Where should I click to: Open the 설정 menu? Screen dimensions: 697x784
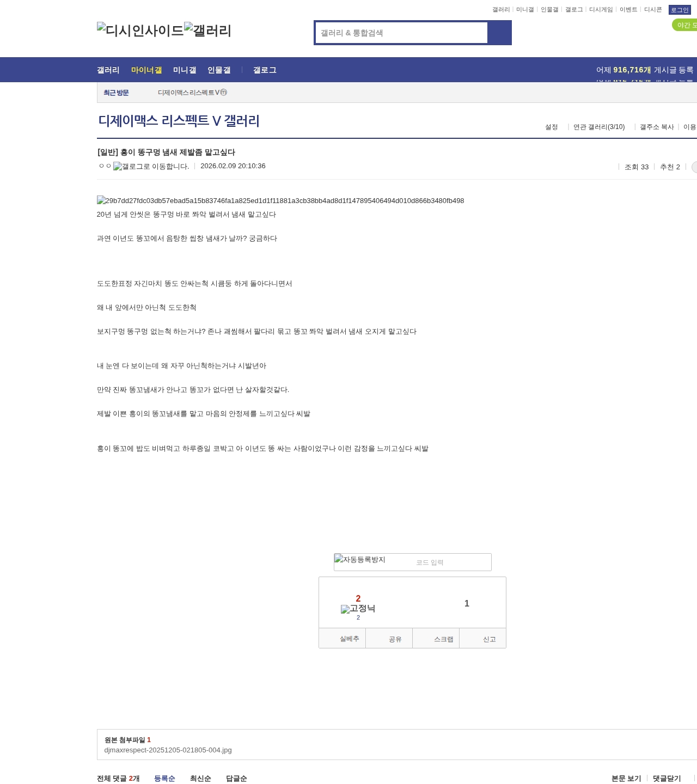point(552,127)
